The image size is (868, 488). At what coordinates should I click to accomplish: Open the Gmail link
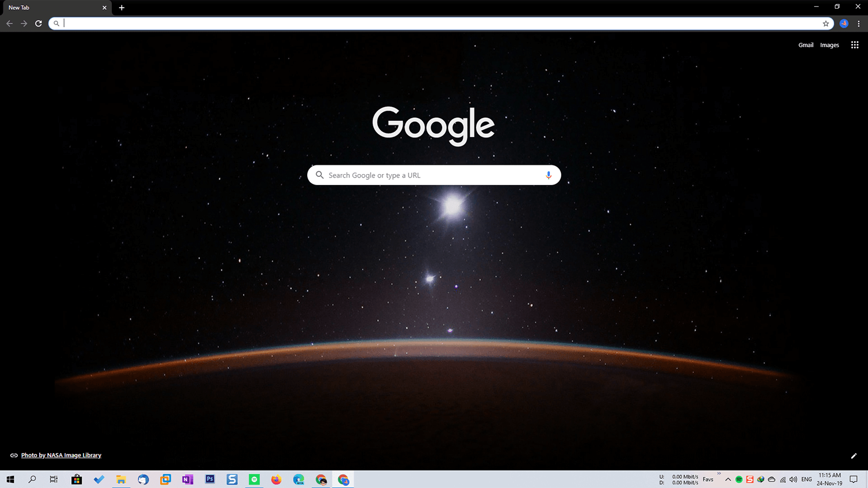[x=806, y=45]
